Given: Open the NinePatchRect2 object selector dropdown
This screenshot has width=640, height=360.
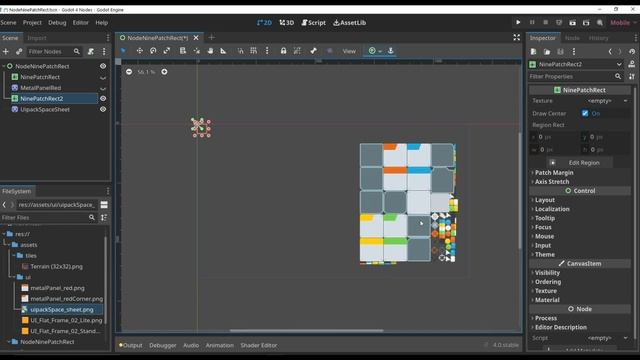Looking at the screenshot, I should pyautogui.click(x=576, y=64).
